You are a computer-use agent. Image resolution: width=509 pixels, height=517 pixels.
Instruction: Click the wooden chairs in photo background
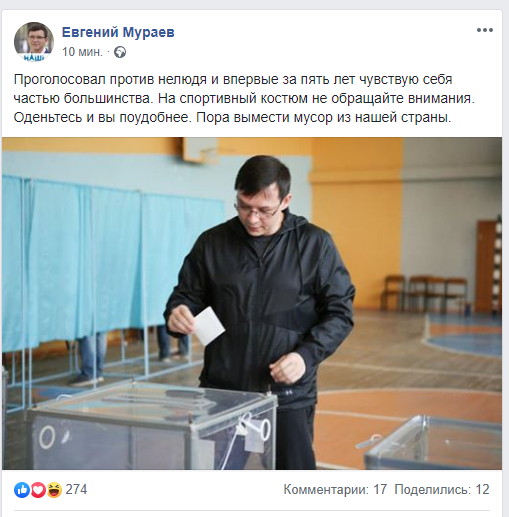coord(425,293)
